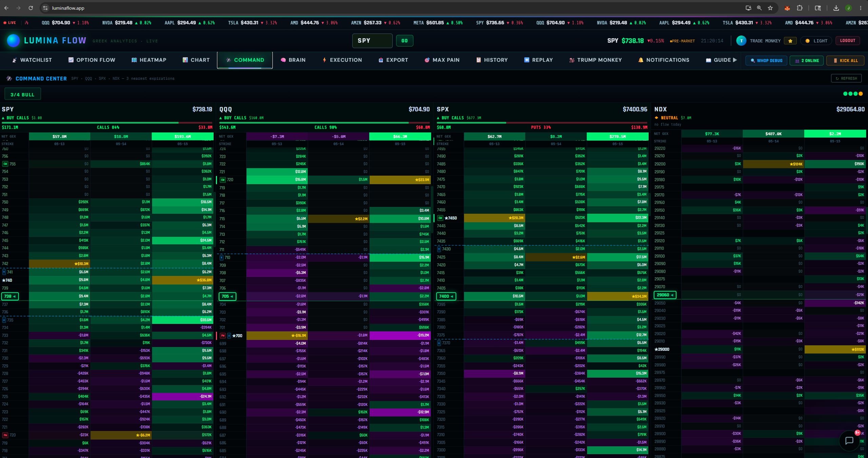The width and height of the screenshot is (868, 458).
Task: Click the chat bubble support icon
Action: click(x=849, y=440)
